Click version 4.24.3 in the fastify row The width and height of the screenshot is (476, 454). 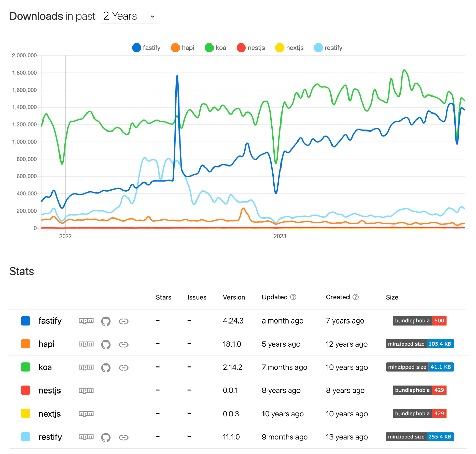[x=233, y=321]
